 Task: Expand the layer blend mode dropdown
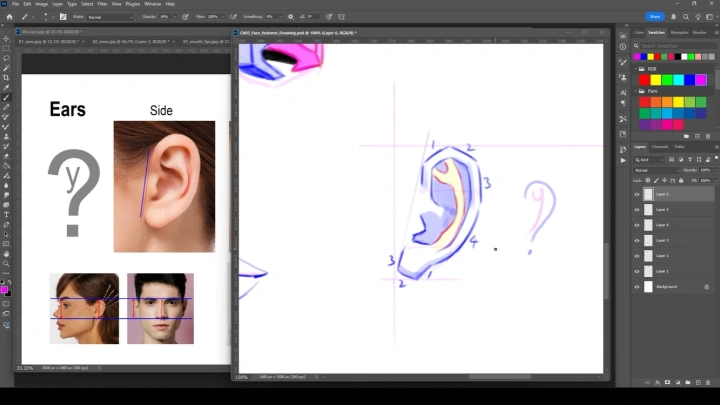(655, 170)
